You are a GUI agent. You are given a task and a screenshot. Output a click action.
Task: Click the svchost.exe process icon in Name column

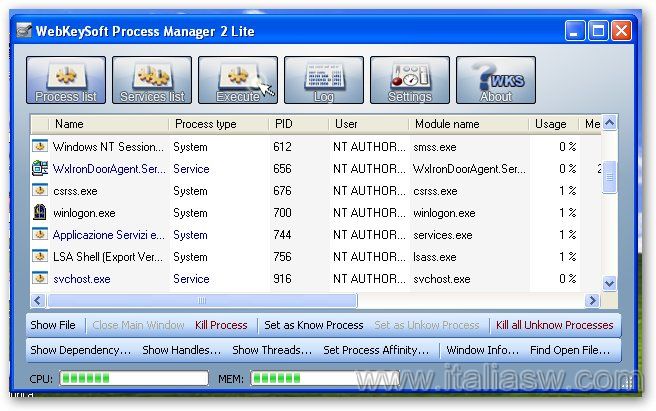coord(40,278)
